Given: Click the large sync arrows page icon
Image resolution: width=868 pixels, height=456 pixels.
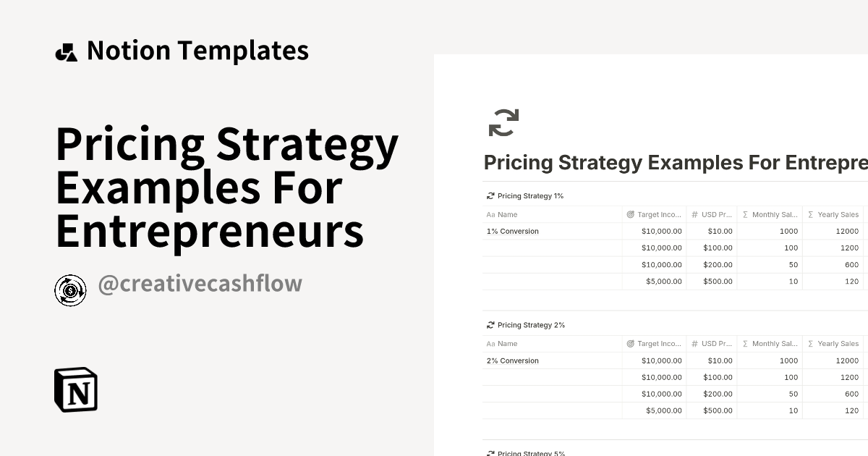Looking at the screenshot, I should [x=503, y=122].
